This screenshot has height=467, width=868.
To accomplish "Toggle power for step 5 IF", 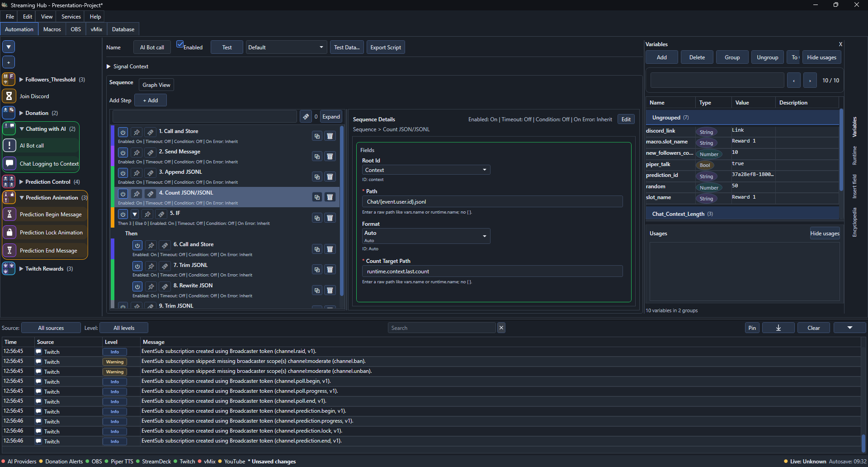I will tap(123, 214).
